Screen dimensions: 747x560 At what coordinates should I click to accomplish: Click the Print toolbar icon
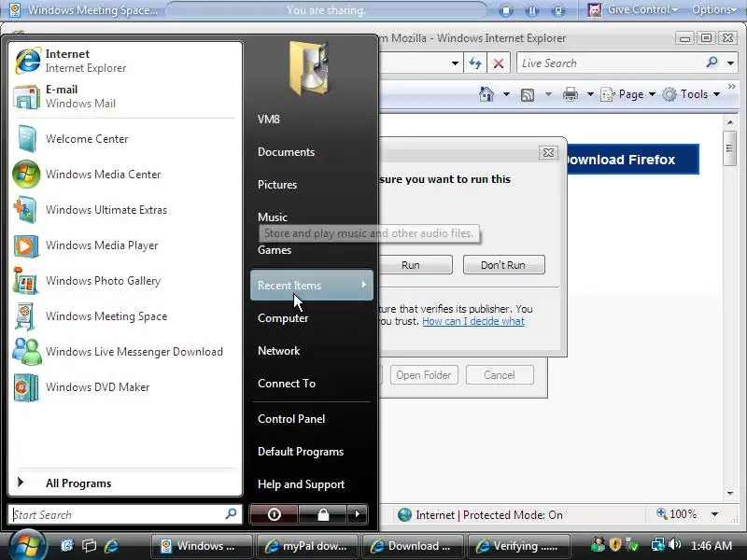pos(571,94)
